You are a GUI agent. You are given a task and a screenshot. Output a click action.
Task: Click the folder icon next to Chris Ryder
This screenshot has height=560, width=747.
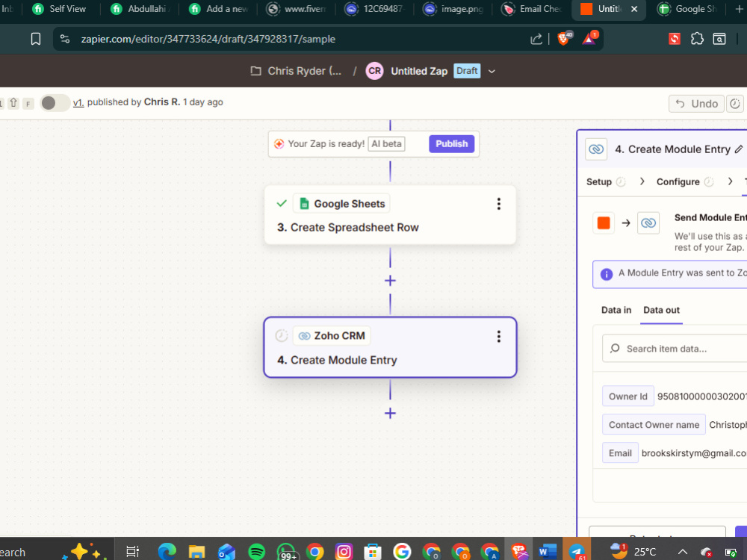255,71
